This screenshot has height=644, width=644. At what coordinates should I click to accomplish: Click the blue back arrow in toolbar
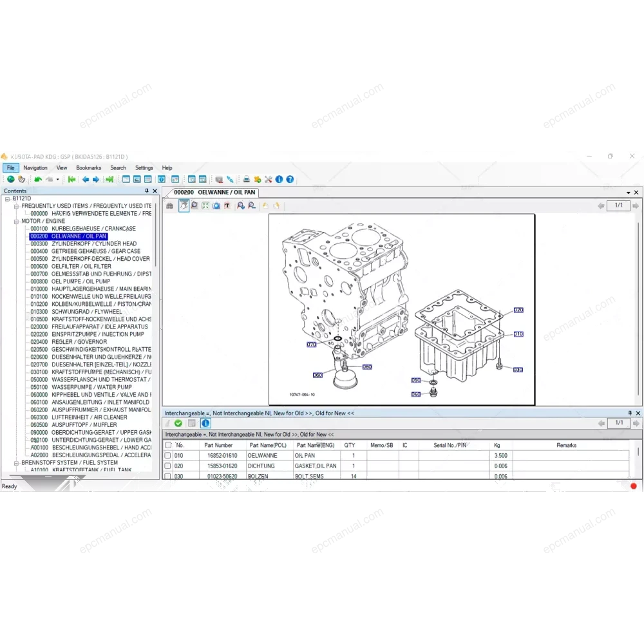click(86, 180)
